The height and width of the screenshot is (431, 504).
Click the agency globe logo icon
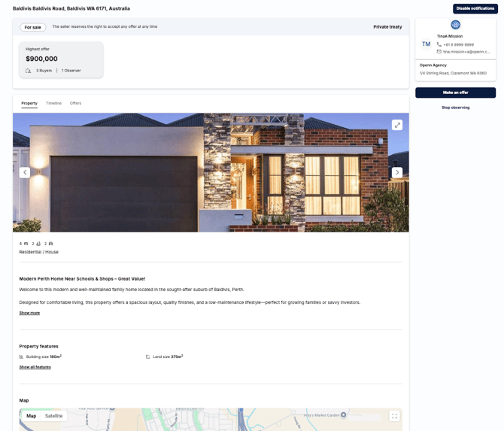pyautogui.click(x=455, y=25)
